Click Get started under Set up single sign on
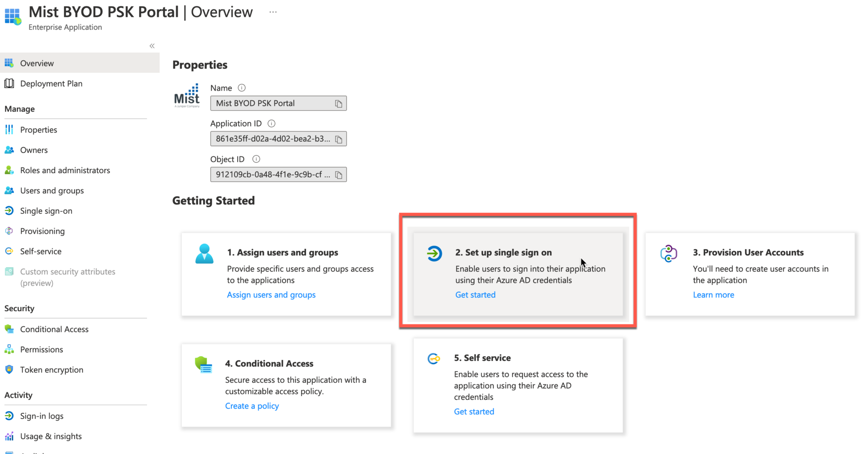The height and width of the screenshot is (454, 868). point(475,295)
